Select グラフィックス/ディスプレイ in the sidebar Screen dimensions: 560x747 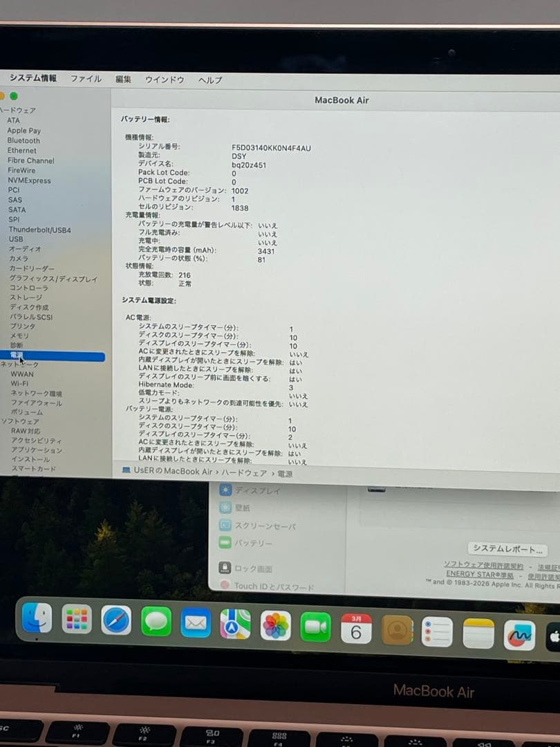[53, 279]
